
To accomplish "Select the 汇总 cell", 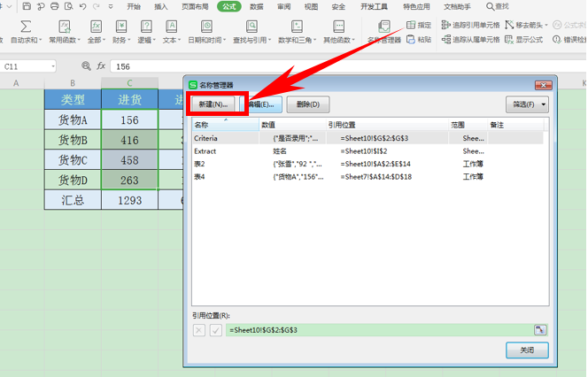I will [73, 200].
